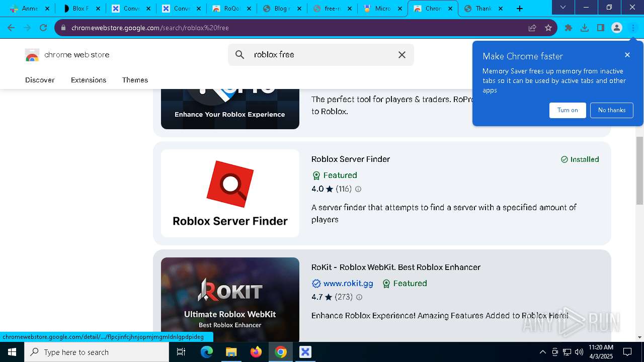Click the browser back arrow
644x362 pixels.
[11, 28]
